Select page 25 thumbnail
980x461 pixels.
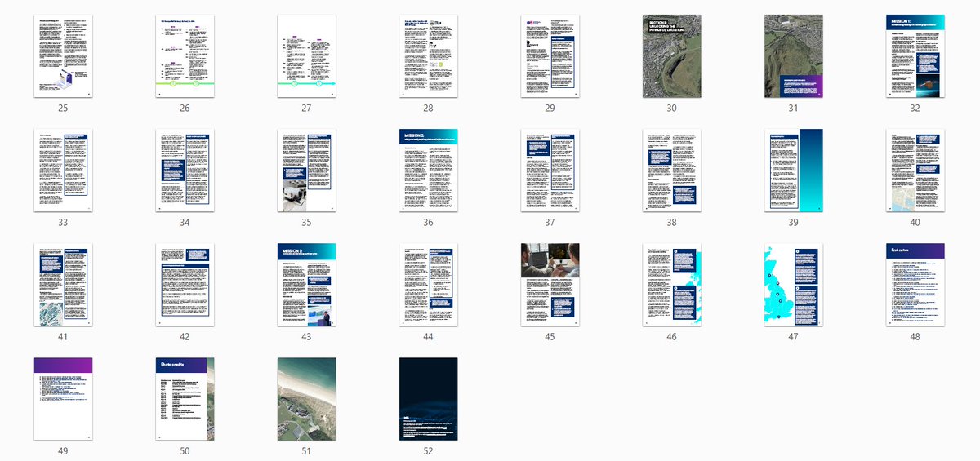63,56
